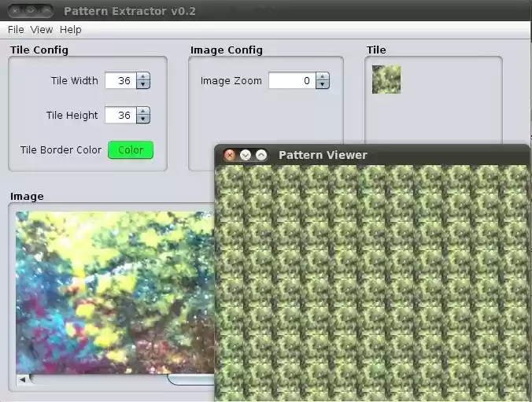Click the tiled pattern in Pattern Viewer

372,284
